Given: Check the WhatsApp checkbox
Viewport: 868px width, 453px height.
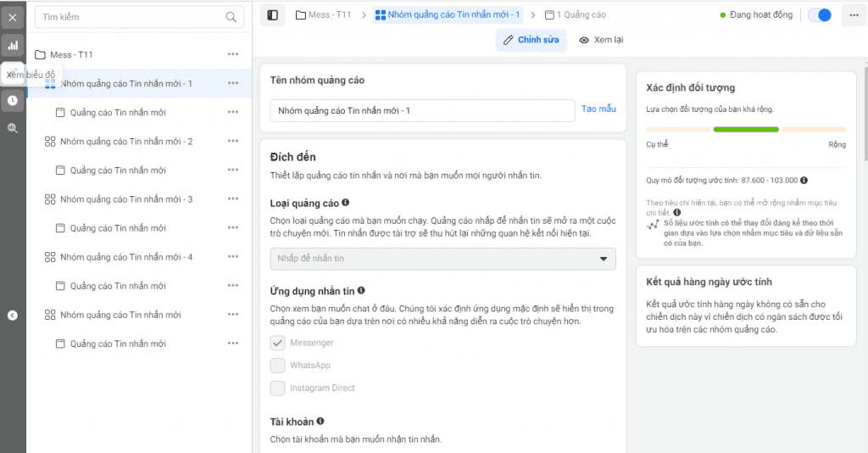Looking at the screenshot, I should click(277, 366).
